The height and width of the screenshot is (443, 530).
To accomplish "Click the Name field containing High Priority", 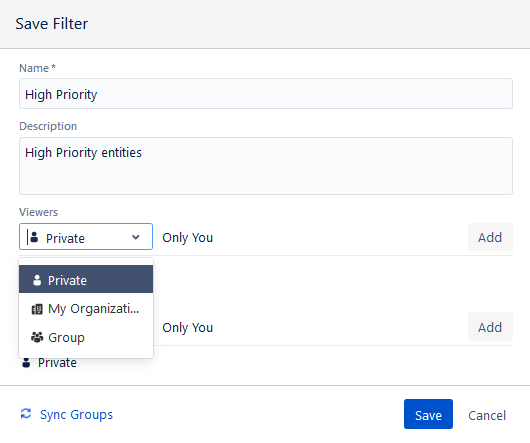I will pyautogui.click(x=266, y=94).
